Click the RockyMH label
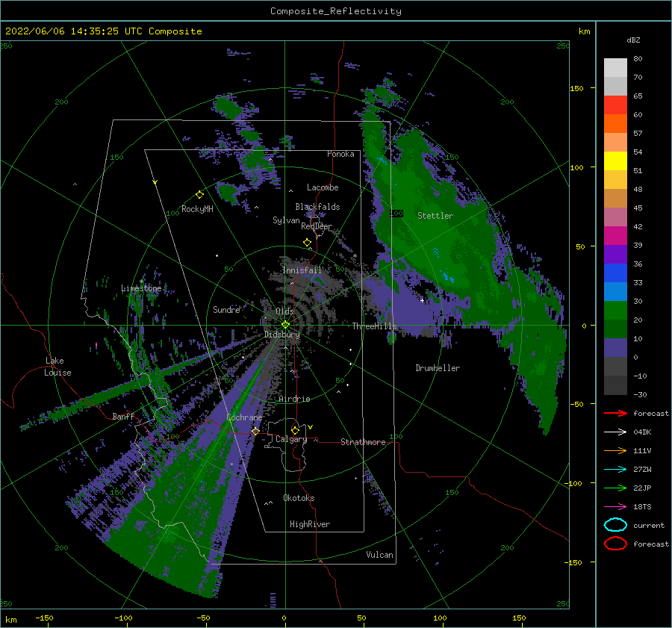 [x=197, y=209]
